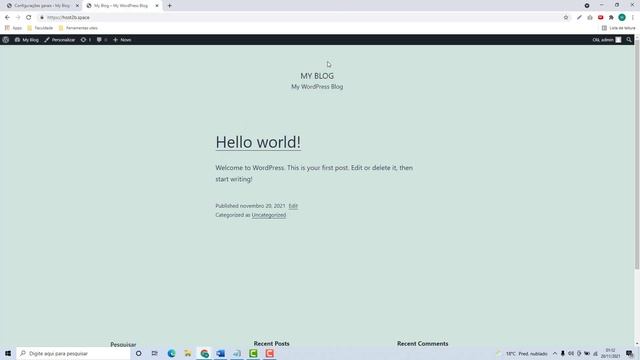The width and height of the screenshot is (640, 360).
Task: Click the red extension icon in toolbar
Action: coord(600,18)
